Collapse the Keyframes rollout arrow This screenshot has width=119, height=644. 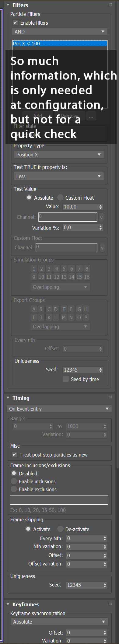[x=8, y=604]
